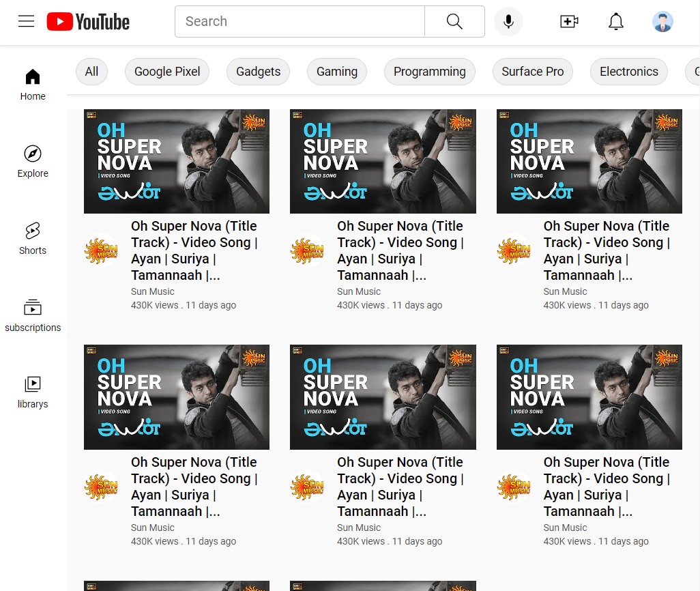This screenshot has width=700, height=591.
Task: Open the Sun Music channel avatar
Action: click(101, 250)
